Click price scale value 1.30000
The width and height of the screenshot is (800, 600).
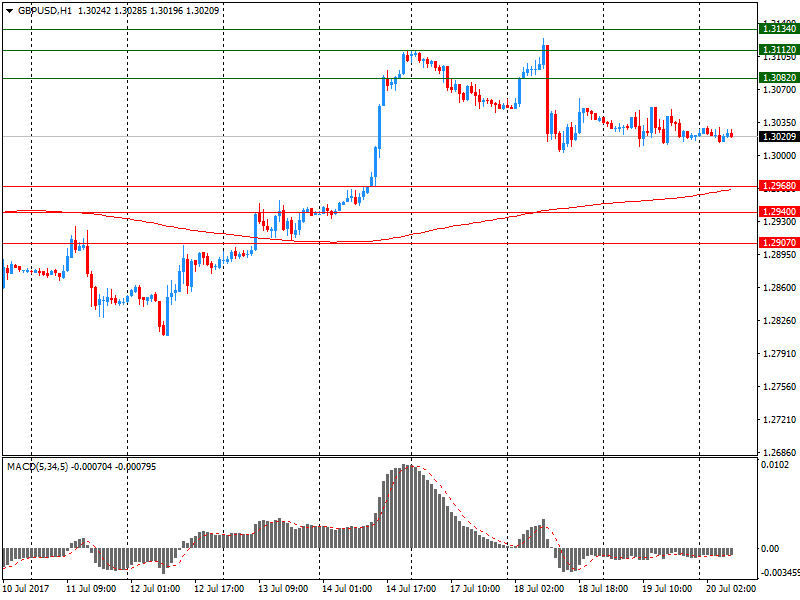click(779, 156)
